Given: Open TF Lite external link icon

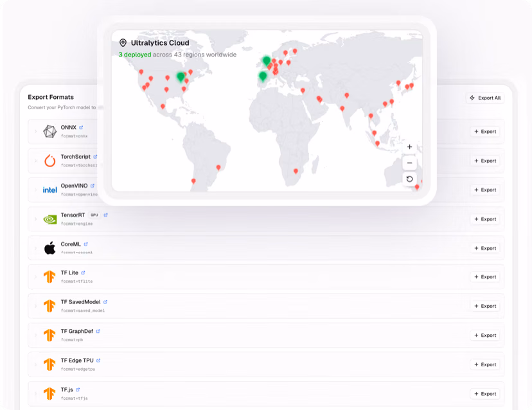Looking at the screenshot, I should (83, 273).
